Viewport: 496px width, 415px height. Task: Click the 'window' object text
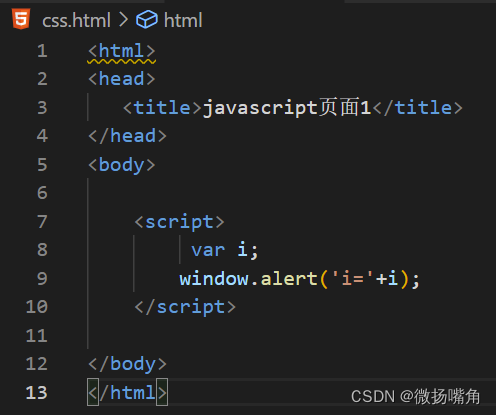click(214, 279)
